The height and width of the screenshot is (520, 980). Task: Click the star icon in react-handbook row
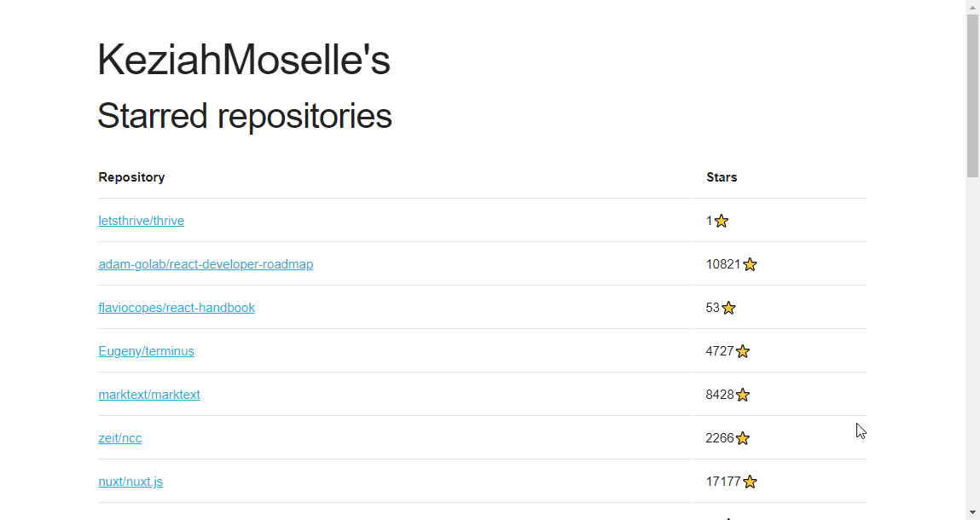point(728,309)
